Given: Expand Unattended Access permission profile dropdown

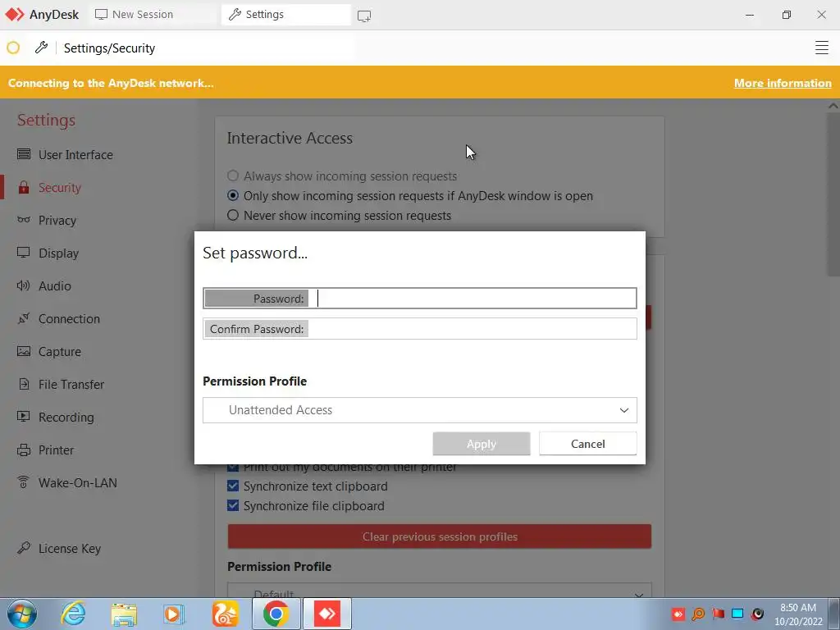Looking at the screenshot, I should [419, 410].
